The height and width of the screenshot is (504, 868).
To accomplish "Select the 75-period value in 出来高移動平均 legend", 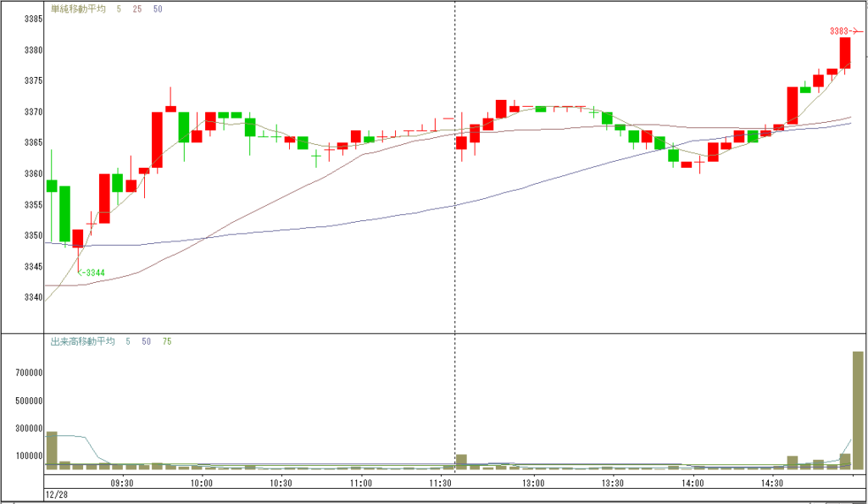I will pos(167,341).
